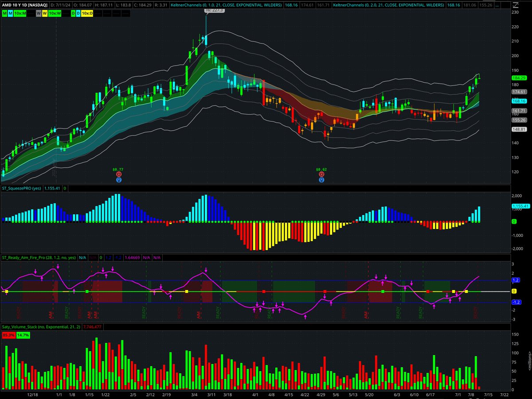Click the blue -1.2 axis bubble
Viewport: 532px width, 399px height.
(x=516, y=302)
